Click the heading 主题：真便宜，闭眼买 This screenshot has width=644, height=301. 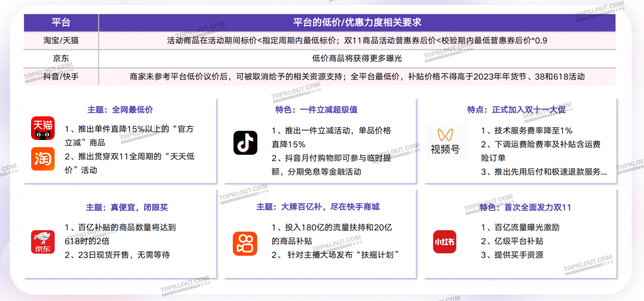point(127,207)
